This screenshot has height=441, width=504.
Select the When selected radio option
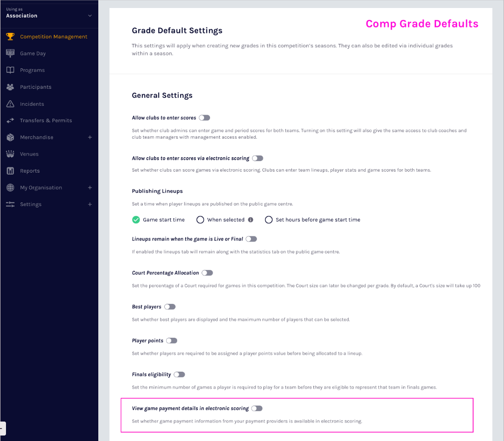200,220
